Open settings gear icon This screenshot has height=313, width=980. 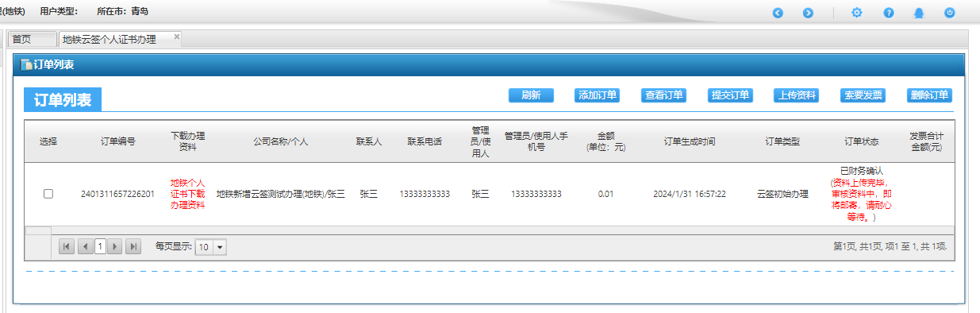coord(856,13)
